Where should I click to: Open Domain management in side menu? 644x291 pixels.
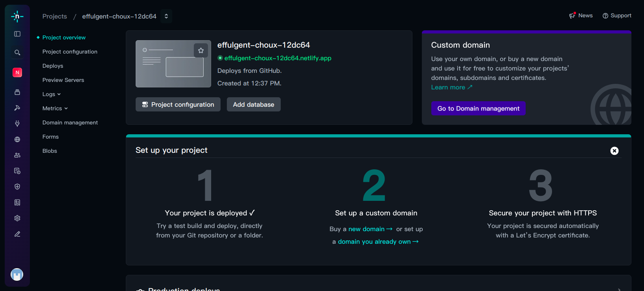click(70, 122)
